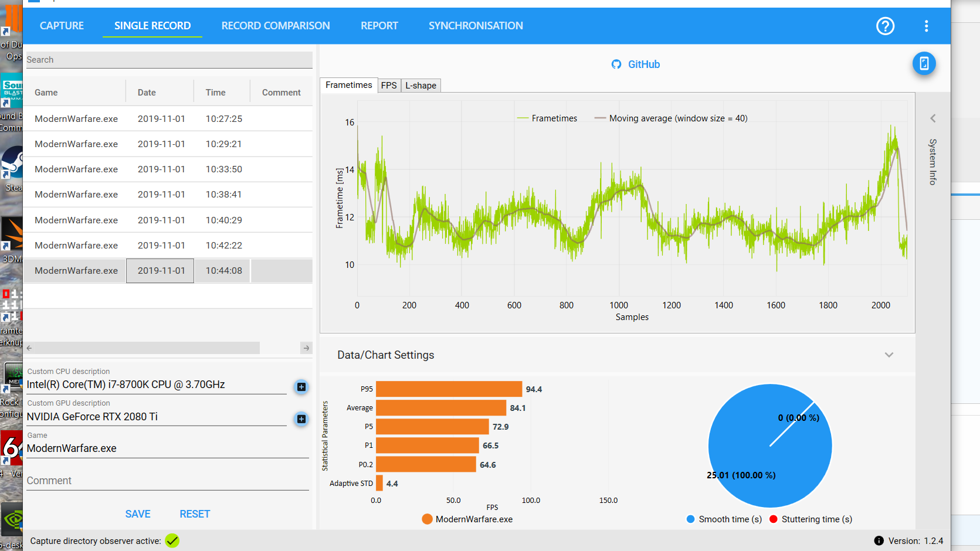Toggle the Moving average legend entry

tap(671, 118)
